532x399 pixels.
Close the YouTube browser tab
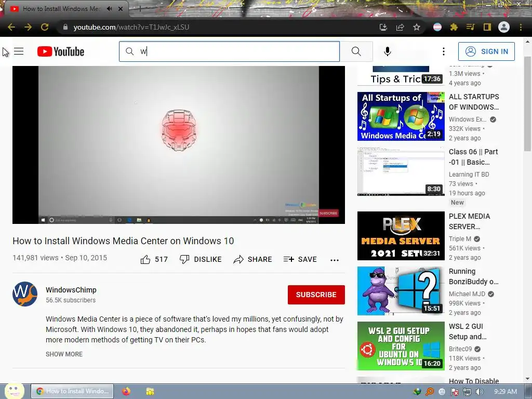(121, 9)
